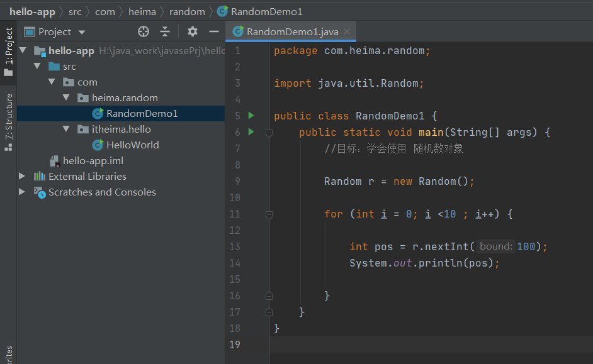Click the 'for' keyword on line 11

click(333, 214)
